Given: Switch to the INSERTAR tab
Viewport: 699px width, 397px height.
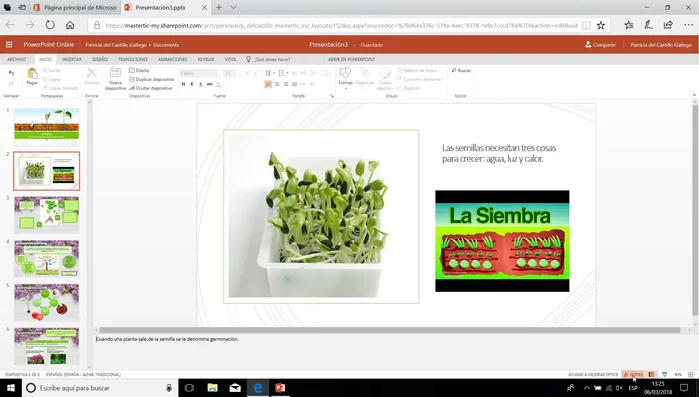Looking at the screenshot, I should click(72, 59).
